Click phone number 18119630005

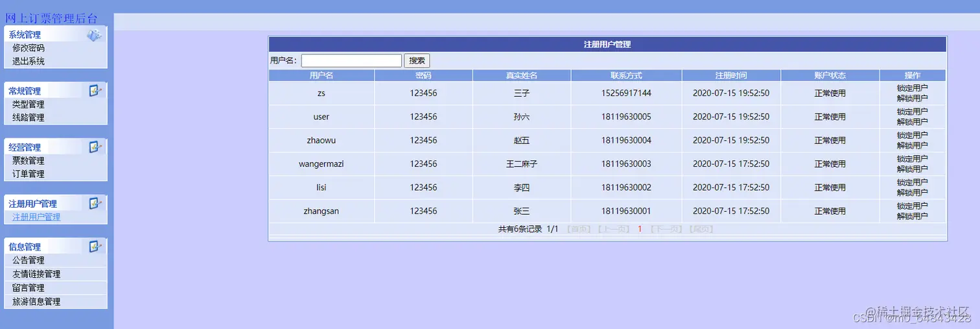(626, 117)
